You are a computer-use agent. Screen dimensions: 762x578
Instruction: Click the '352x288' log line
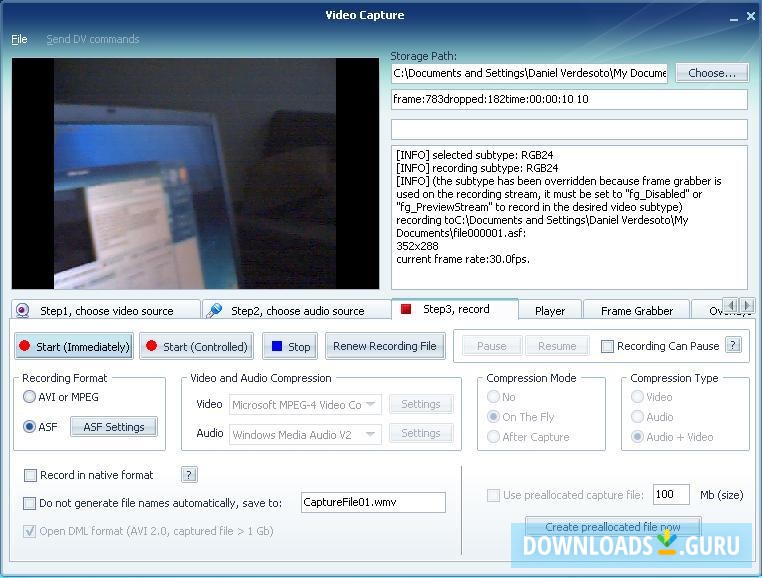(417, 246)
